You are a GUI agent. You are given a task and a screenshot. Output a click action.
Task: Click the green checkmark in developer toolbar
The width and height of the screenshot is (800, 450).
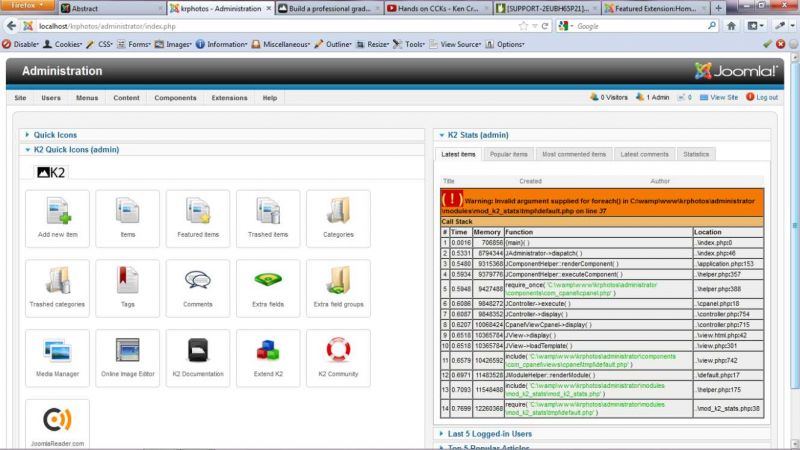pyautogui.click(x=767, y=44)
